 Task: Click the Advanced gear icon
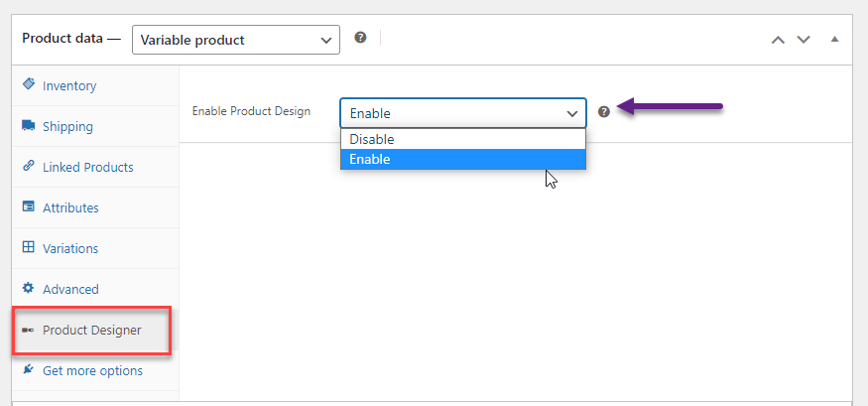point(28,288)
